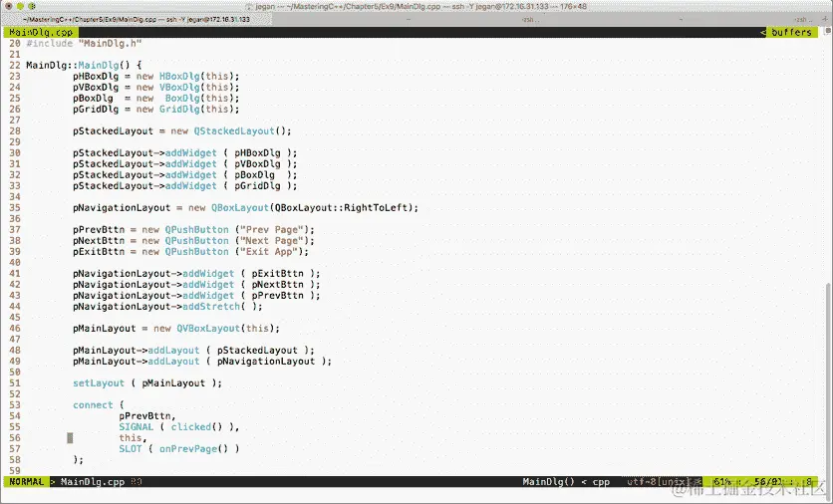This screenshot has width=833, height=504.
Task: Click the #include "MainDlg.h" line
Action: pyautogui.click(x=84, y=44)
